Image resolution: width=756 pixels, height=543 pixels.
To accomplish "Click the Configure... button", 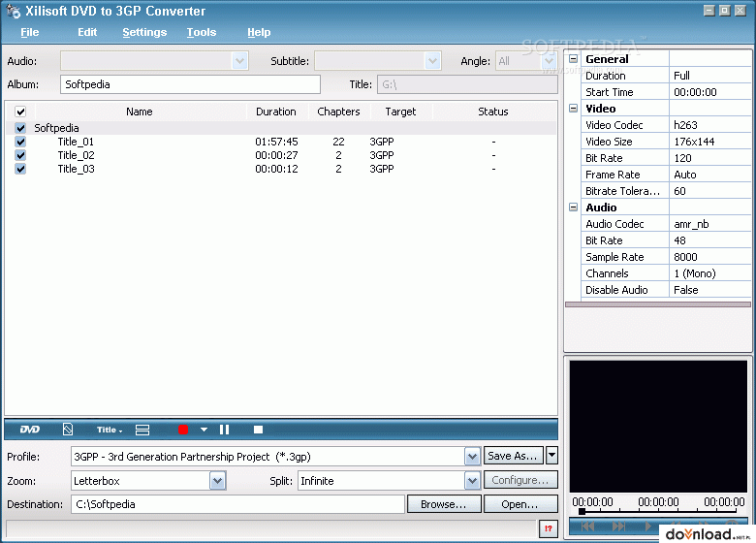I will pyautogui.click(x=520, y=480).
